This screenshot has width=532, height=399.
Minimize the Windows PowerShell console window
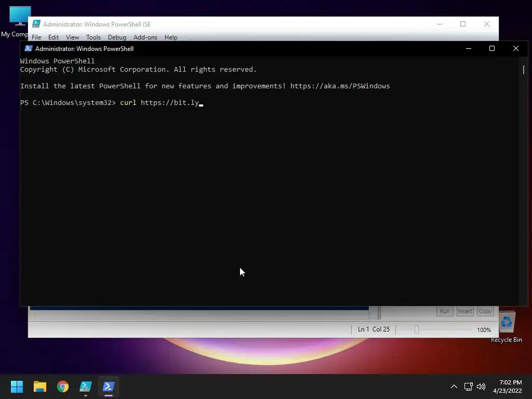click(469, 48)
